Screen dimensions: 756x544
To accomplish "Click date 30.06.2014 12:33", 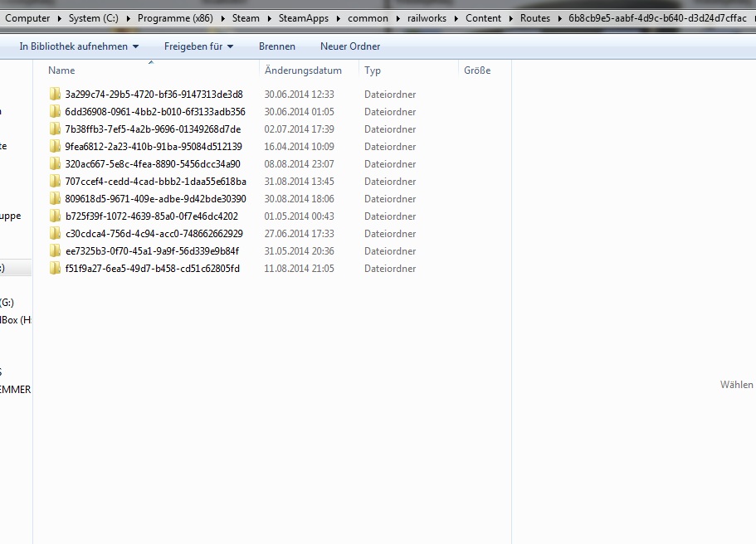I will pyautogui.click(x=299, y=95).
